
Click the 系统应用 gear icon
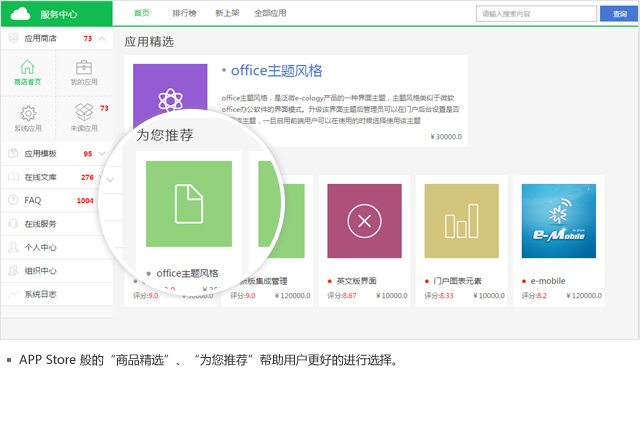[28, 113]
